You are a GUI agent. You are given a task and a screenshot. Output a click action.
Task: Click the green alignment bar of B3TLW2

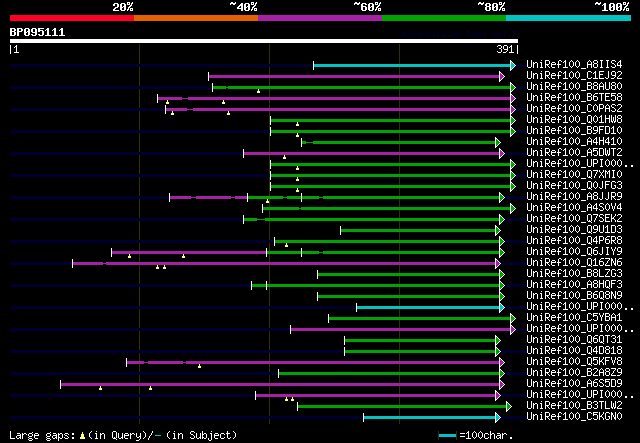pos(402,407)
